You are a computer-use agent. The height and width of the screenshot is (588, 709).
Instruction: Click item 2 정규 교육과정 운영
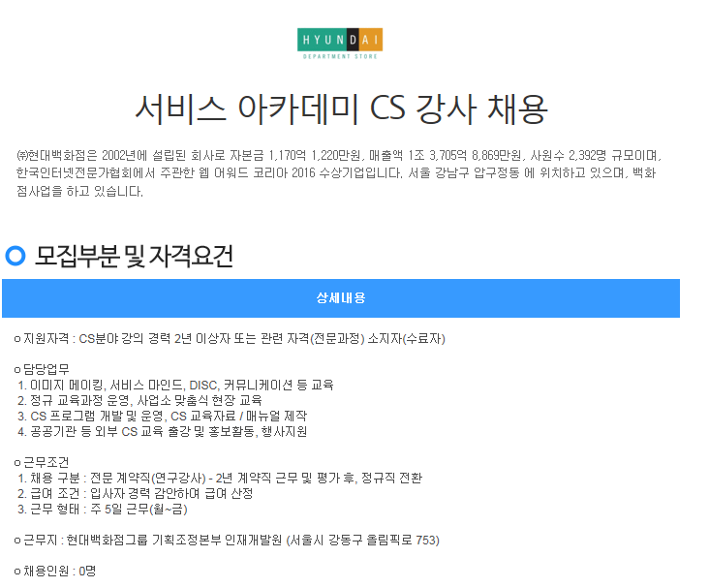pyautogui.click(x=139, y=400)
